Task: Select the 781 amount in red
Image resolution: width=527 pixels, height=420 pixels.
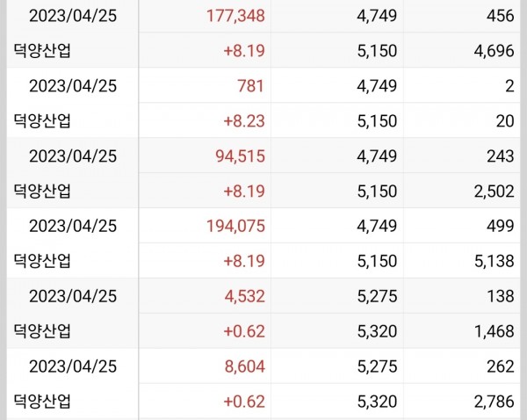Action: point(250,85)
